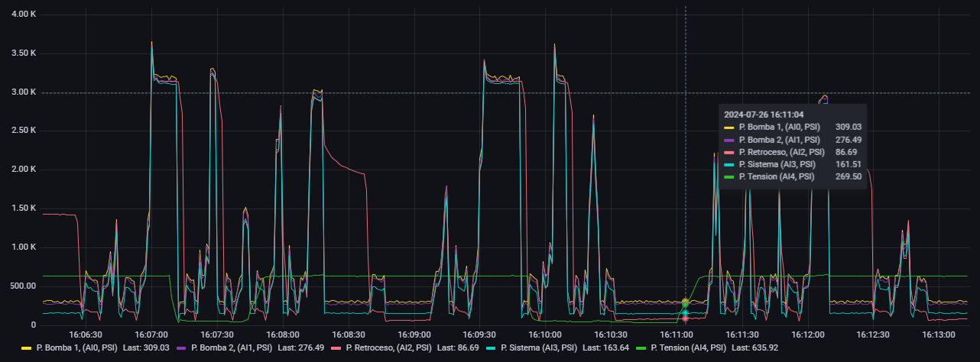Click the 16:09:30 time axis label
This screenshot has height=362, width=980.
point(479,335)
